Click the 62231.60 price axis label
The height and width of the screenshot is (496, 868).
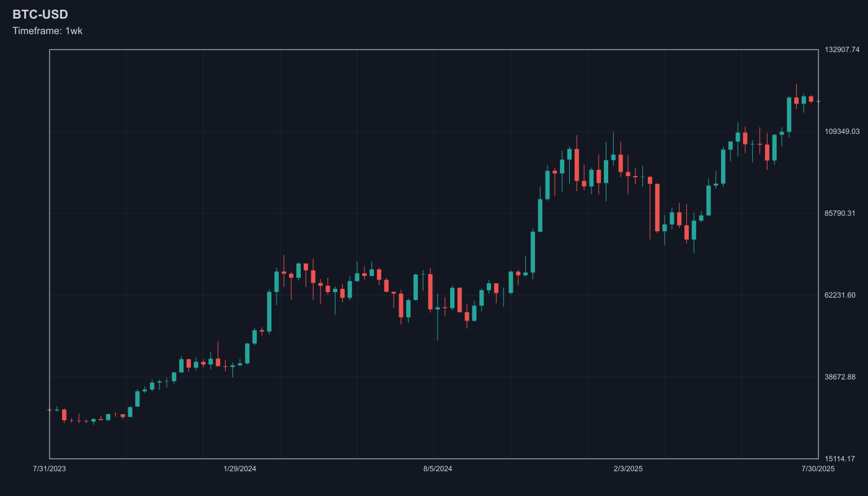click(840, 295)
